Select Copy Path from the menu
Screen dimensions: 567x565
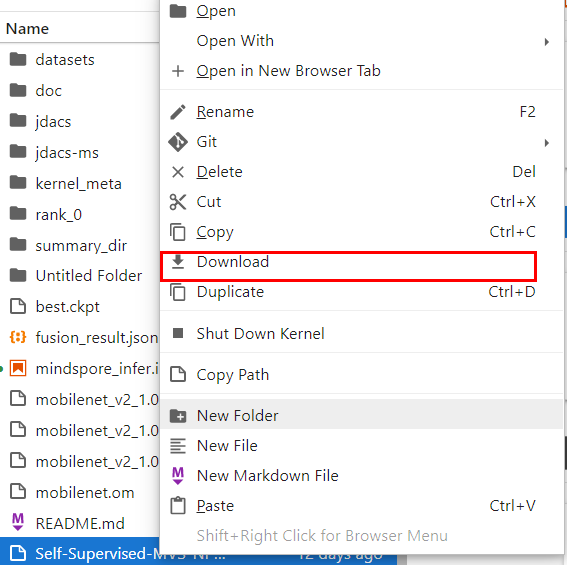pos(233,375)
